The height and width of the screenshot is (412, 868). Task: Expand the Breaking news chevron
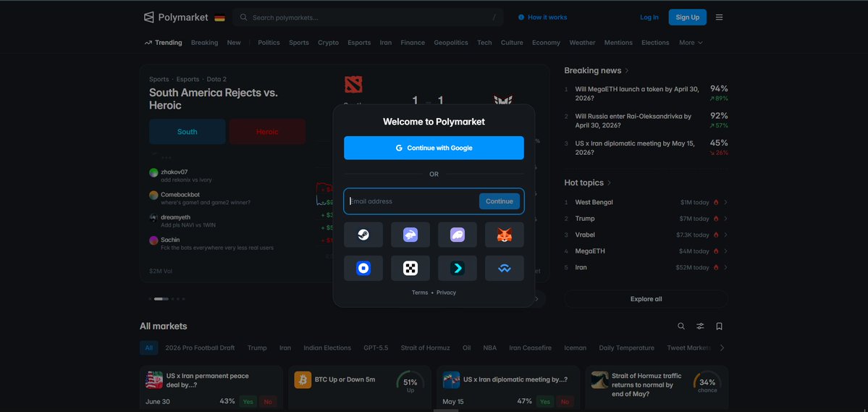[627, 71]
